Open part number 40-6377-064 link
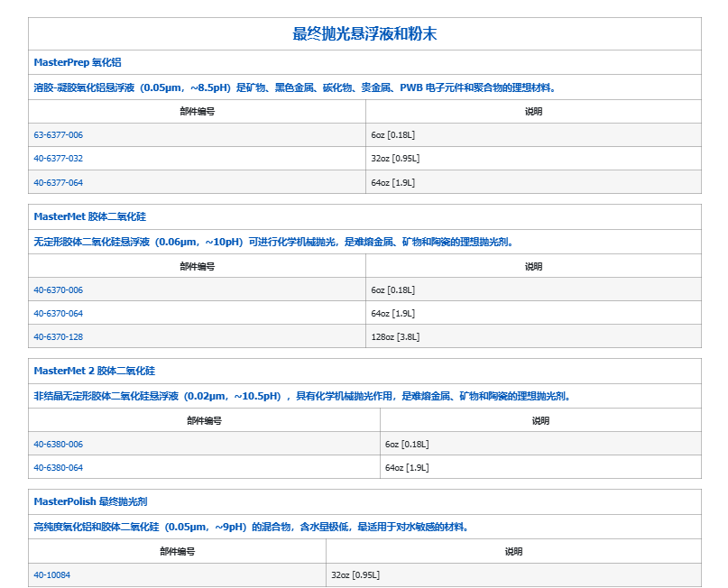 click(x=58, y=182)
